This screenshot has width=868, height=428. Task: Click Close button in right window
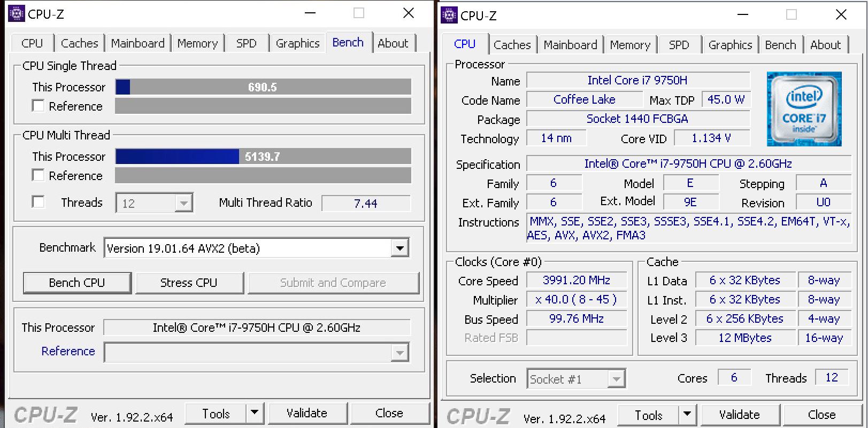tap(822, 415)
